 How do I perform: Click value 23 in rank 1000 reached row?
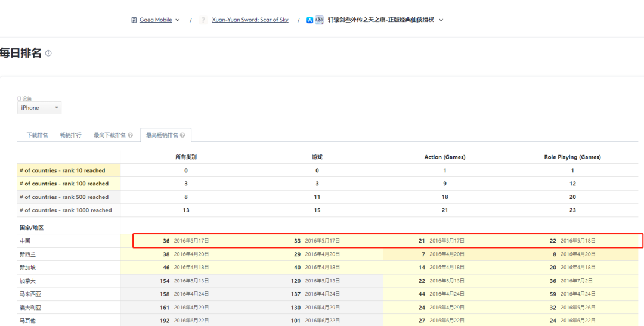[572, 210]
